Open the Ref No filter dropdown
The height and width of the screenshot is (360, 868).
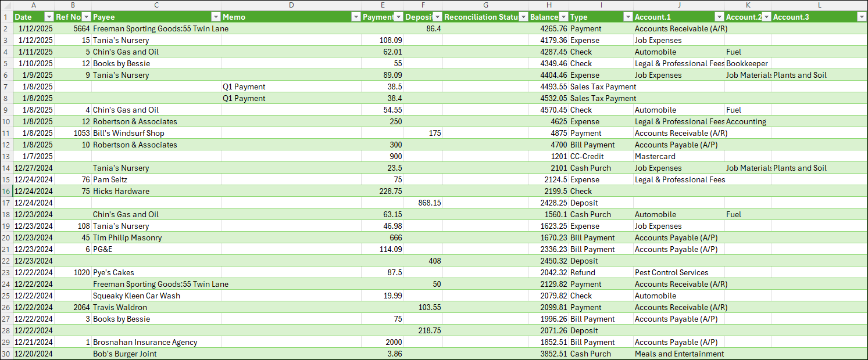(86, 17)
